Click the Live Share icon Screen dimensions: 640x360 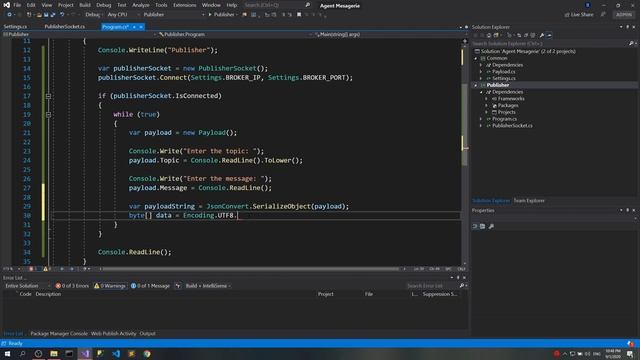click(567, 15)
